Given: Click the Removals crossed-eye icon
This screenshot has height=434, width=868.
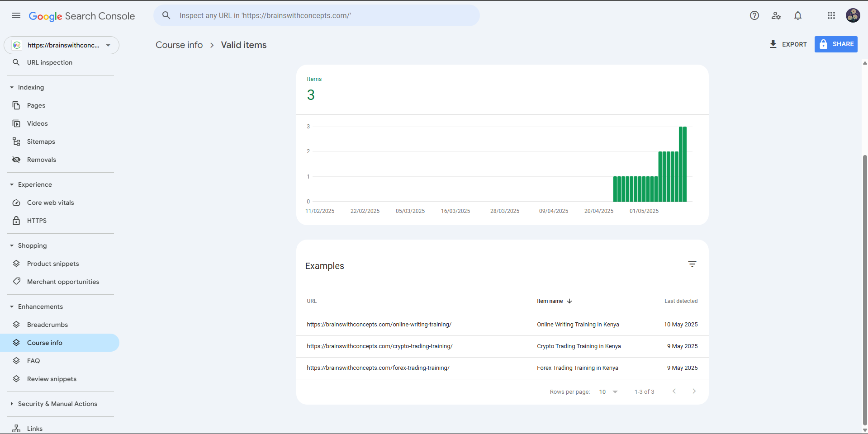Looking at the screenshot, I should [16, 160].
